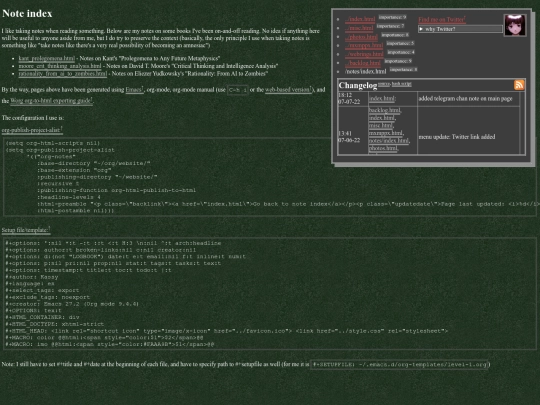Click the "Note index" heading
Viewport: 540px width, 405px height.
coord(27,13)
